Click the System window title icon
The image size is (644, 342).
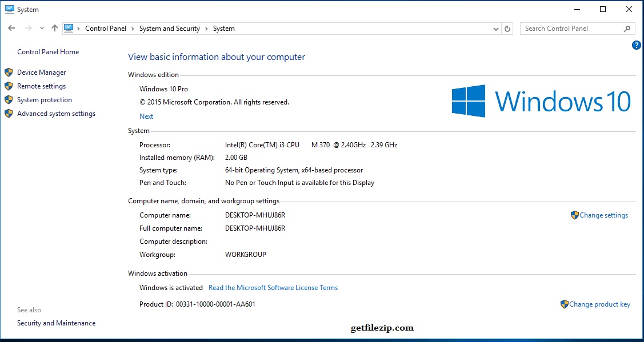(10, 10)
